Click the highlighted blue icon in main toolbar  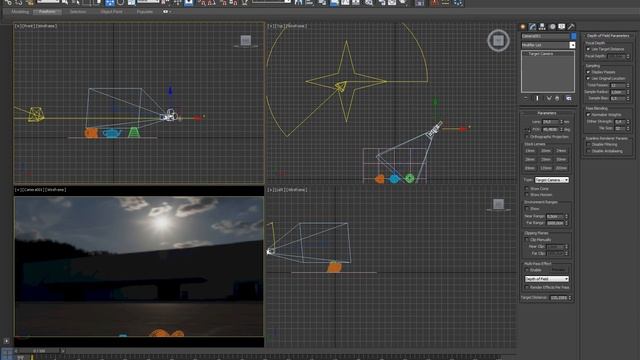[x=110, y=3]
